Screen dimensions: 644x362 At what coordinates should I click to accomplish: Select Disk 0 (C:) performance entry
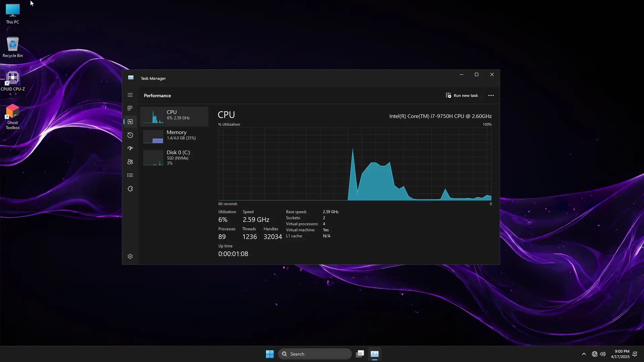tap(174, 158)
